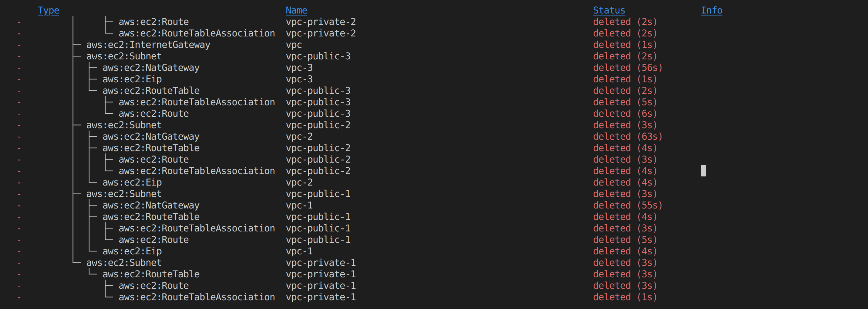868x309 pixels.
Task: Click the "deleted (56s)" status text
Action: (627, 68)
